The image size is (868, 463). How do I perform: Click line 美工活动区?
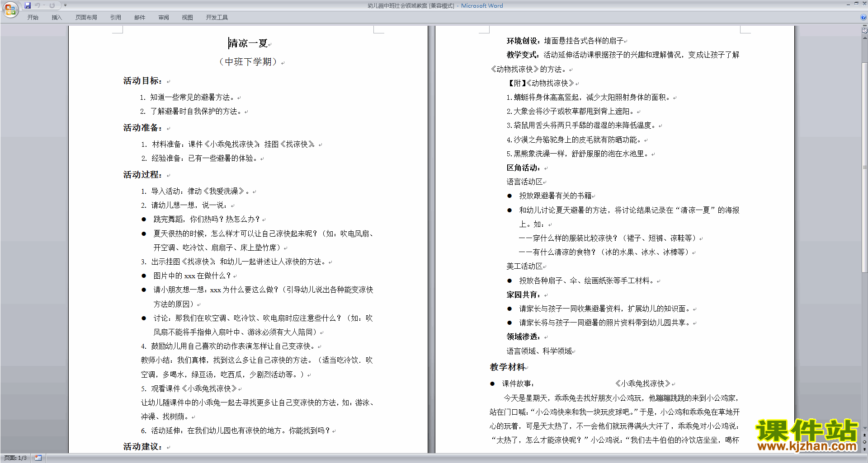coord(524,266)
